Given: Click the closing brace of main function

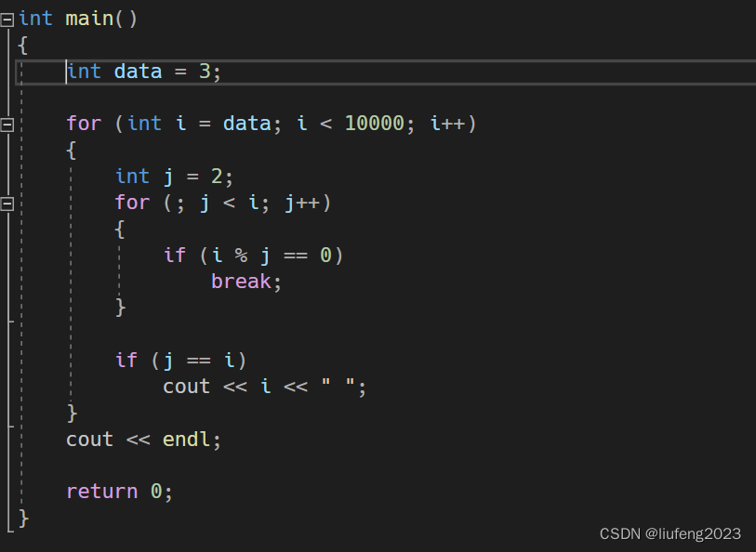Looking at the screenshot, I should (x=24, y=519).
